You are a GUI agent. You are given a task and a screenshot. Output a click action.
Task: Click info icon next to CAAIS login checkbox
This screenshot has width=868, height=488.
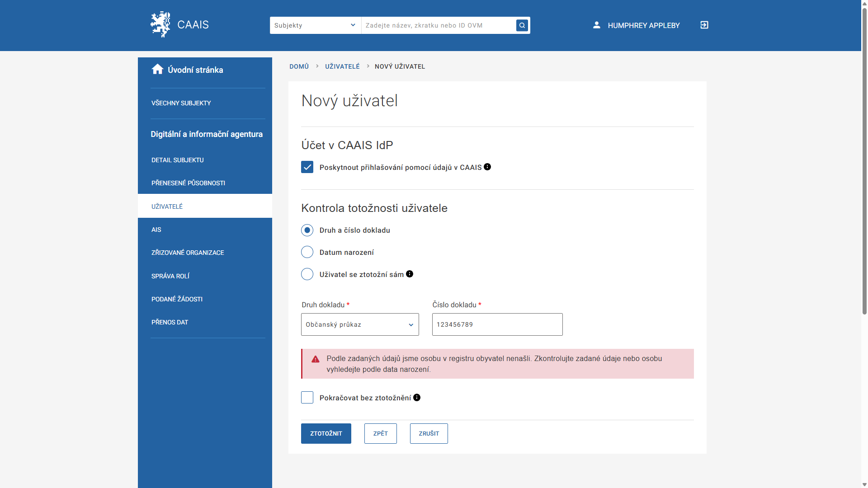487,167
